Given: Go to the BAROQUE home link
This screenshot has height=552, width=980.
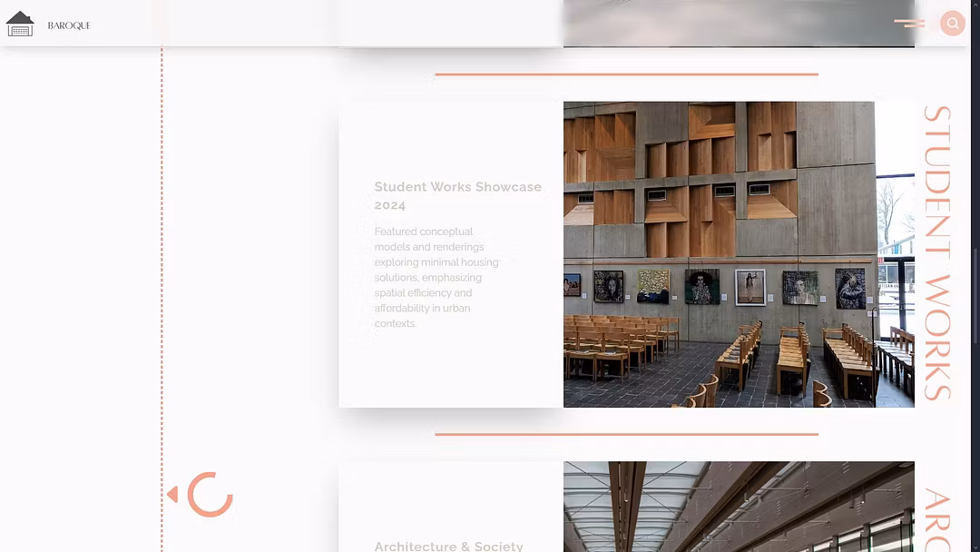Looking at the screenshot, I should [69, 25].
